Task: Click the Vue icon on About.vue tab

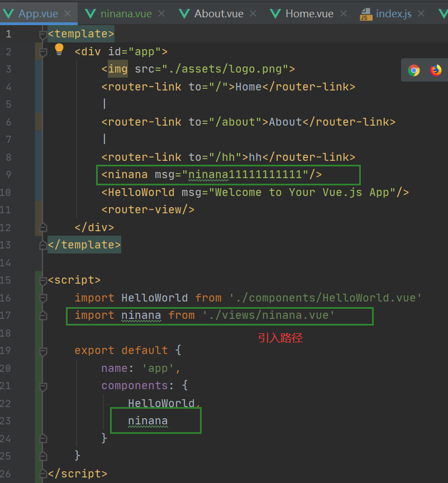Action: click(x=184, y=13)
